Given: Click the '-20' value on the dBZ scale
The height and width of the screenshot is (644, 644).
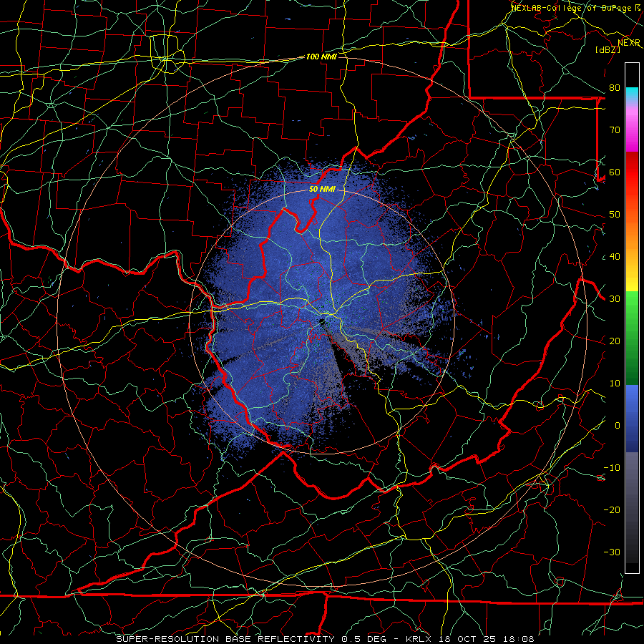Looking at the screenshot, I should coord(612,510).
